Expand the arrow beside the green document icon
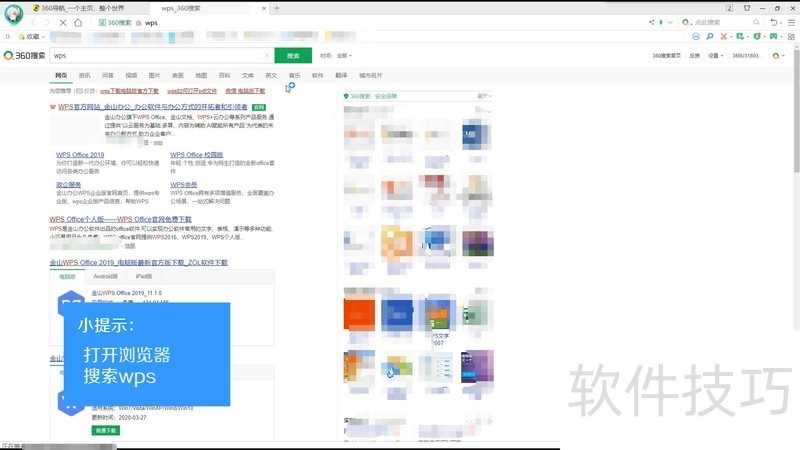The width and height of the screenshot is (800, 450). (748, 37)
